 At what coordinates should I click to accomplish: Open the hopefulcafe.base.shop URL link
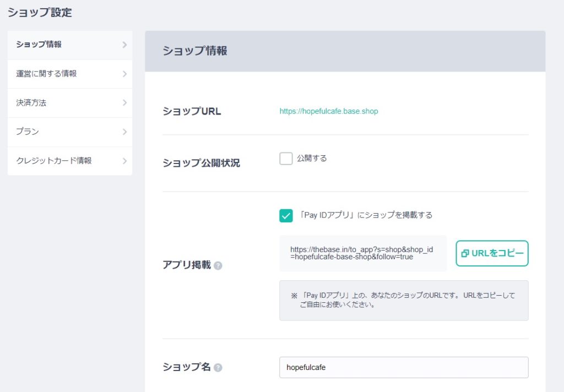click(x=329, y=111)
